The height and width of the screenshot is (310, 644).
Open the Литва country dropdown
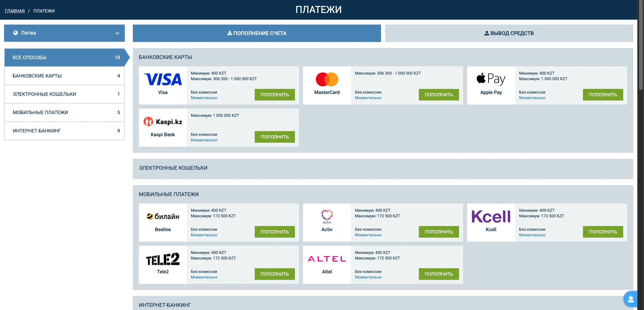[64, 33]
